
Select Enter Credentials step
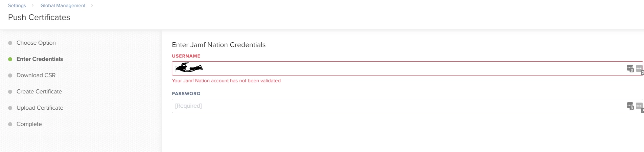coord(40,59)
